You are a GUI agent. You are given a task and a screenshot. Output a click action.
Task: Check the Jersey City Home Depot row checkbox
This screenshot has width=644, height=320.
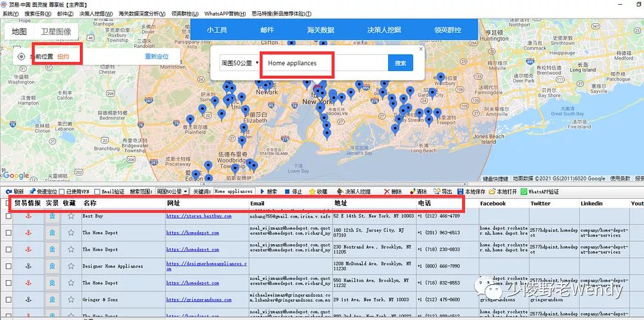click(x=8, y=232)
